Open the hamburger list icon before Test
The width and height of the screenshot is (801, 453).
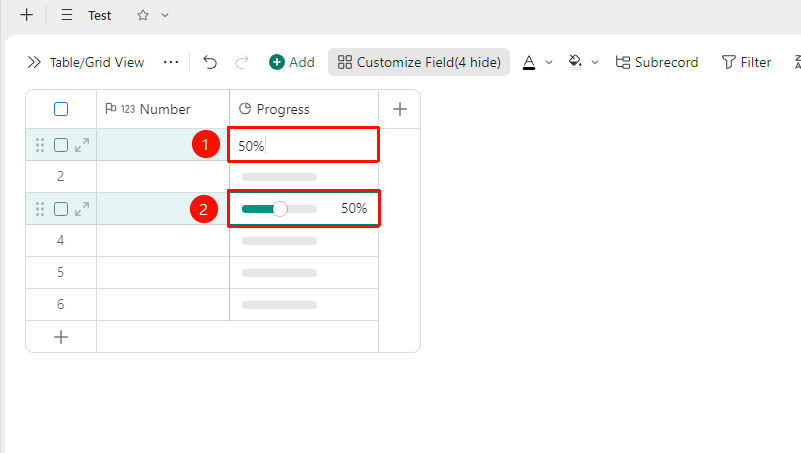click(x=67, y=15)
